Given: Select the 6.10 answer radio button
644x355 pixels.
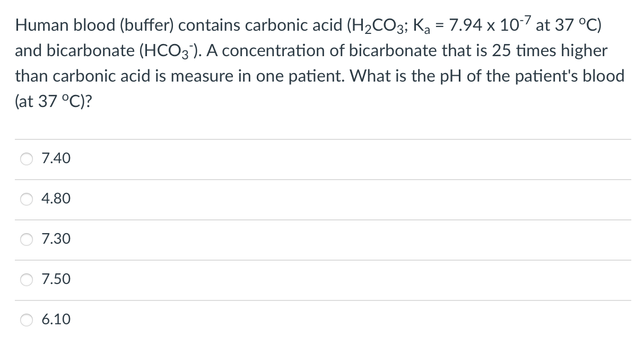Looking at the screenshot, I should pyautogui.click(x=27, y=319).
